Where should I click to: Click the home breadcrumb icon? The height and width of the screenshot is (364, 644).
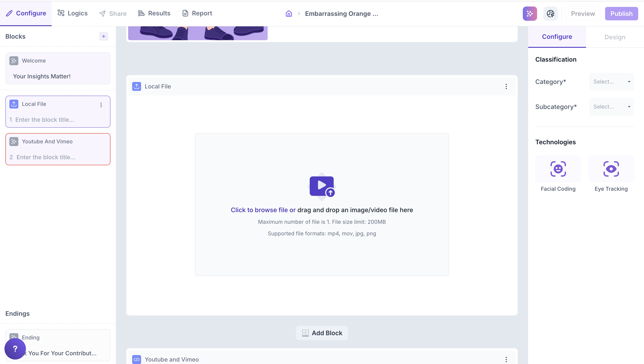289,13
